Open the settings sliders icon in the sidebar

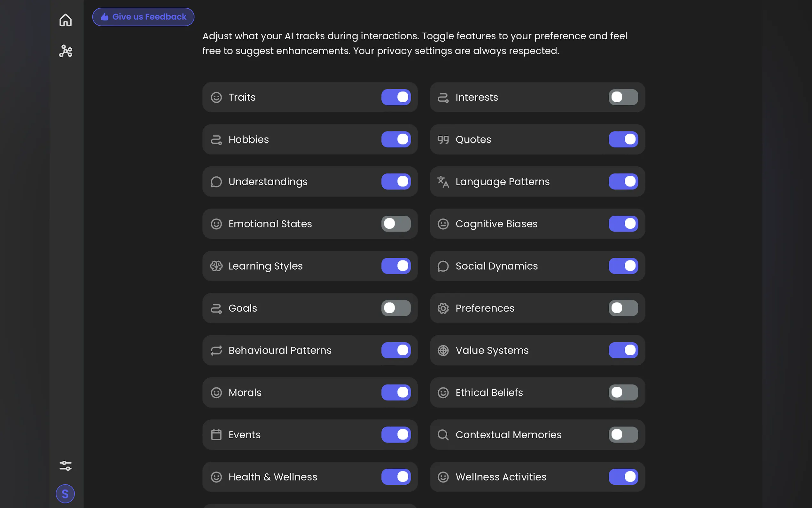(x=66, y=466)
